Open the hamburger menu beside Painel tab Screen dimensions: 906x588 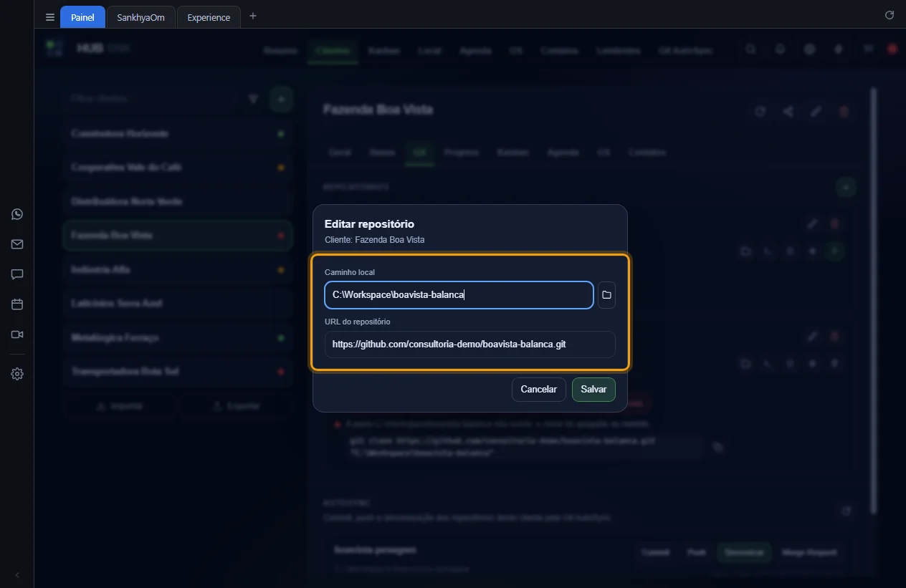[x=49, y=17]
